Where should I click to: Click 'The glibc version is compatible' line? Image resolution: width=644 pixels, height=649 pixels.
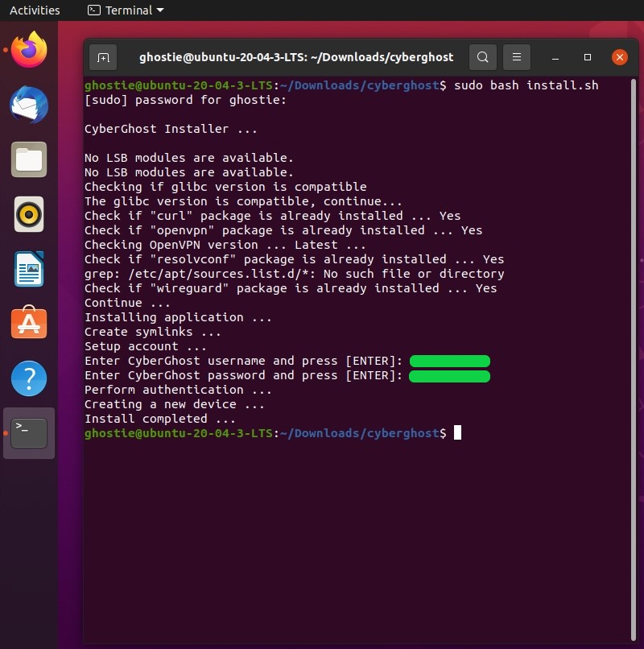tap(243, 201)
